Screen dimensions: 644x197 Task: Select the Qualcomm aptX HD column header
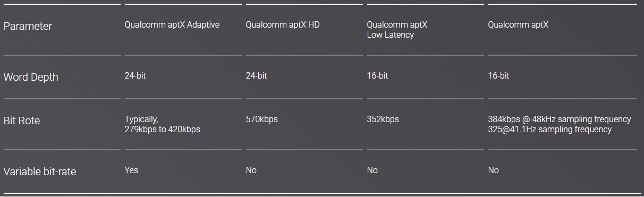(x=283, y=25)
